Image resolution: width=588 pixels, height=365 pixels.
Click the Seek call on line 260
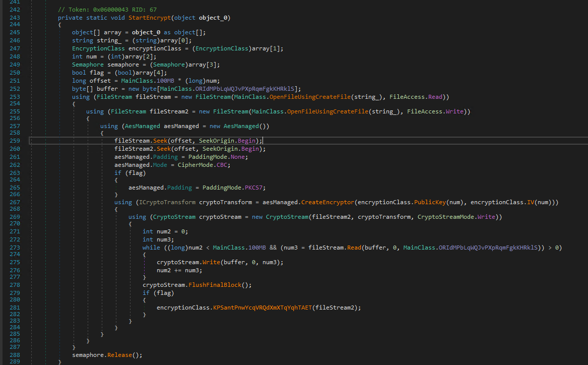pos(164,149)
